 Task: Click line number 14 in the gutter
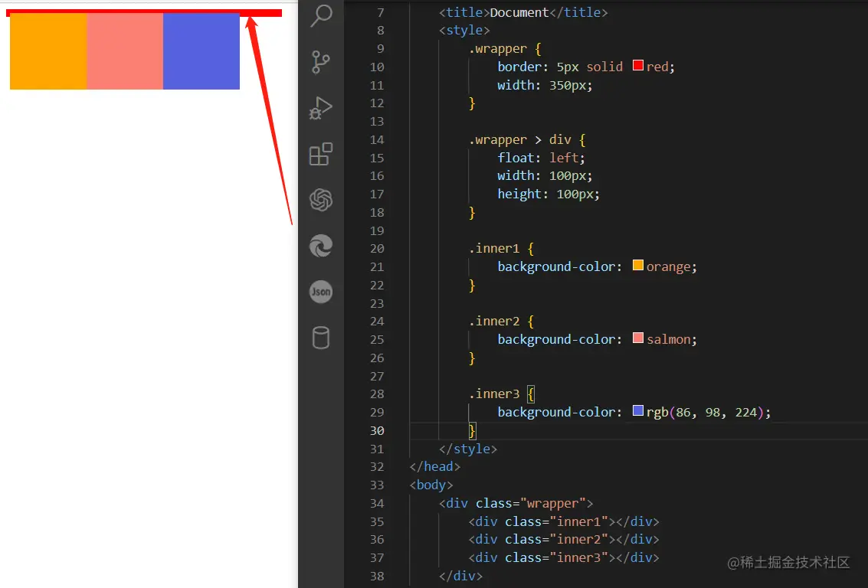pyautogui.click(x=377, y=140)
